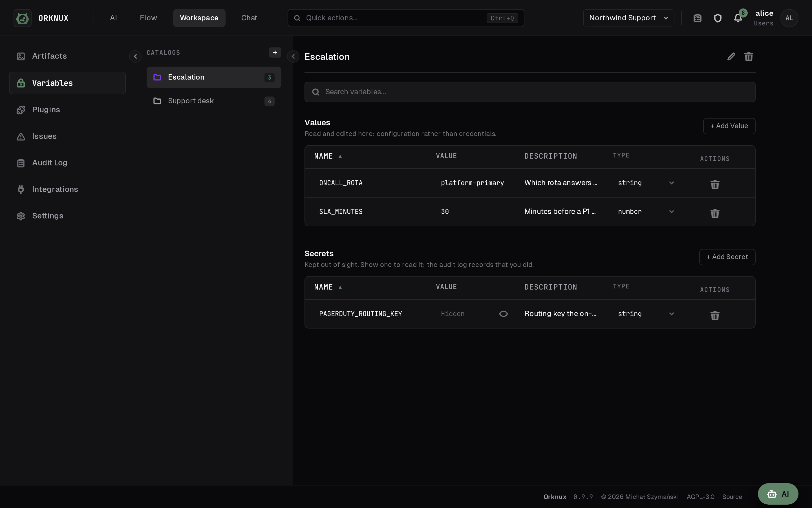812x508 pixels.
Task: Sort Values table by Name
Action: coord(328,156)
